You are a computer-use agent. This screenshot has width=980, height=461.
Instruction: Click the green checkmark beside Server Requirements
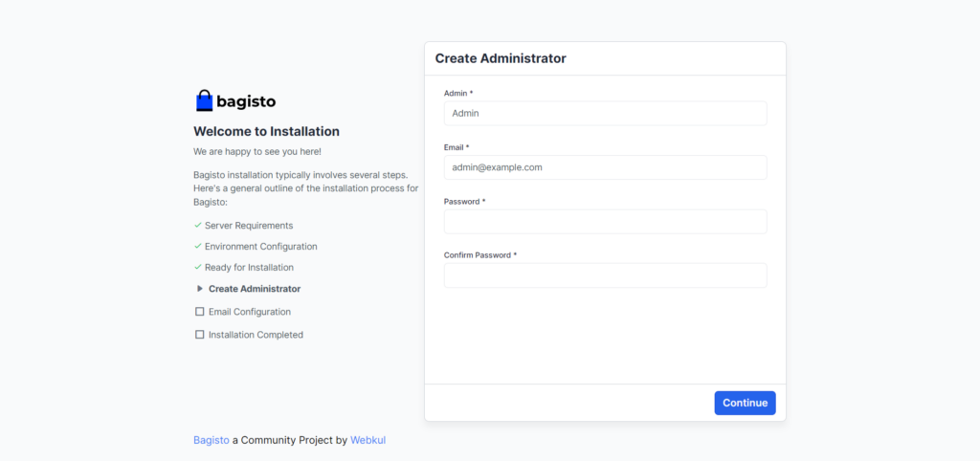(197, 225)
